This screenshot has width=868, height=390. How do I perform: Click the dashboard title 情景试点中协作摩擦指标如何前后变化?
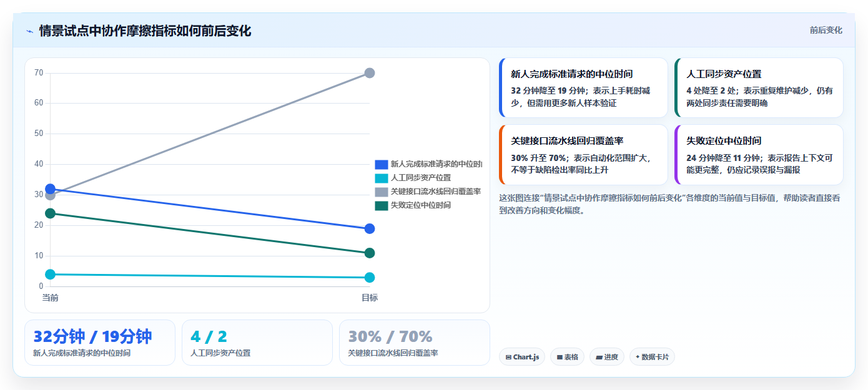tap(145, 31)
